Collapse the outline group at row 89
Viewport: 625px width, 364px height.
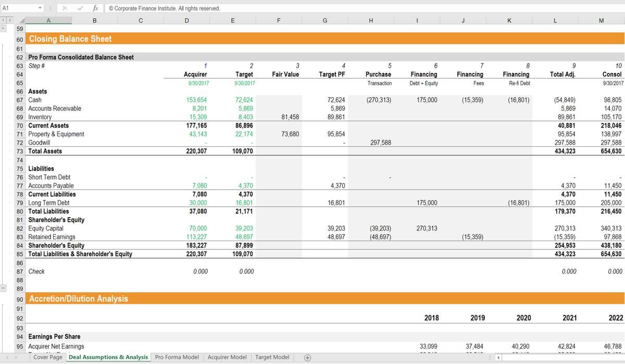coord(4,288)
